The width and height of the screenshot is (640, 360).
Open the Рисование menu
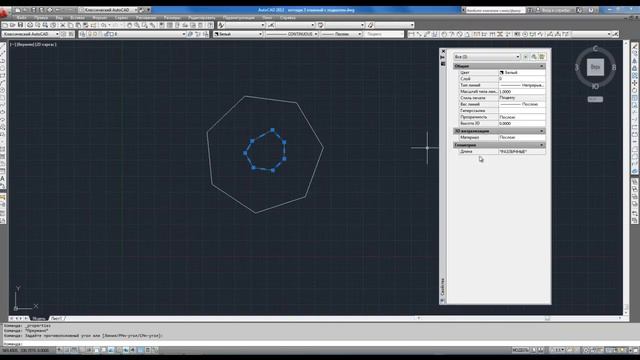tap(146, 18)
